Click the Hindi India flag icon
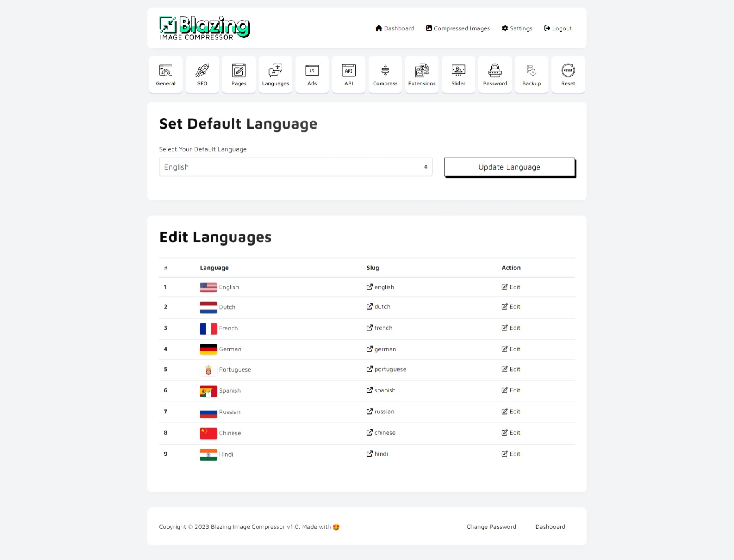The height and width of the screenshot is (560, 734). [208, 454]
